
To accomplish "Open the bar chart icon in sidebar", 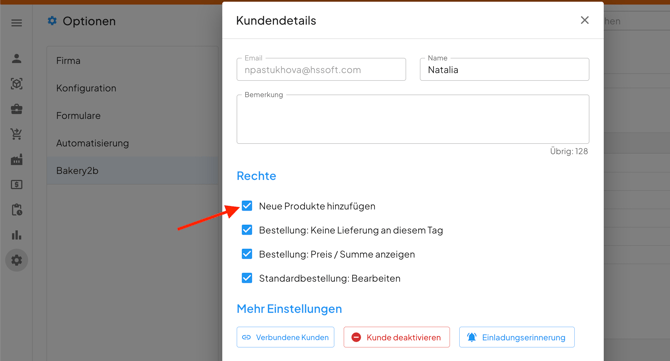I will click(x=17, y=235).
